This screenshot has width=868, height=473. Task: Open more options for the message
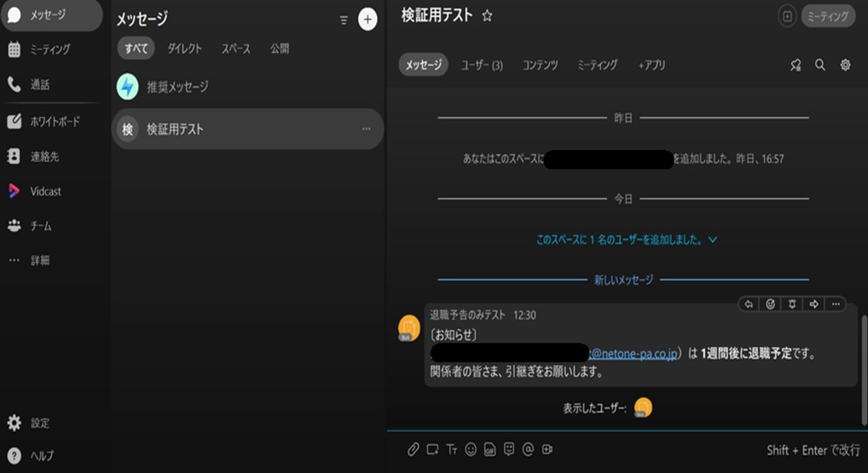pyautogui.click(x=836, y=304)
